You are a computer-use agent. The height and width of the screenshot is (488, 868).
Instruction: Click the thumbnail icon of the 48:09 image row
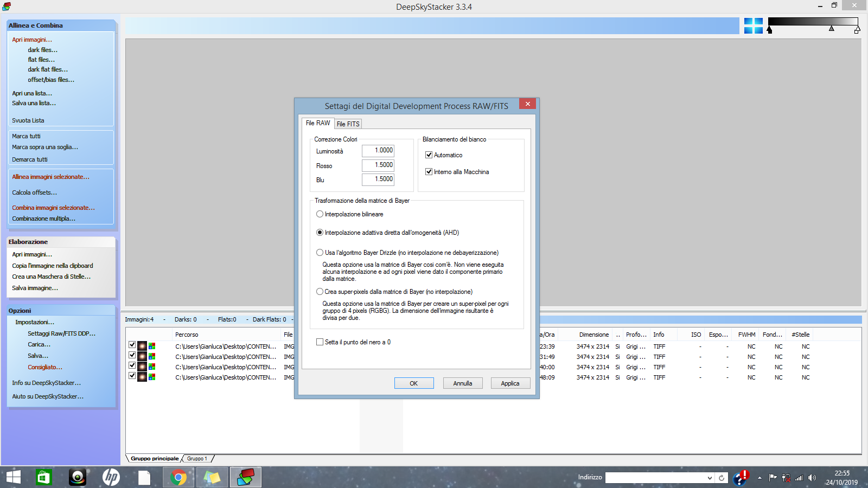tap(142, 377)
